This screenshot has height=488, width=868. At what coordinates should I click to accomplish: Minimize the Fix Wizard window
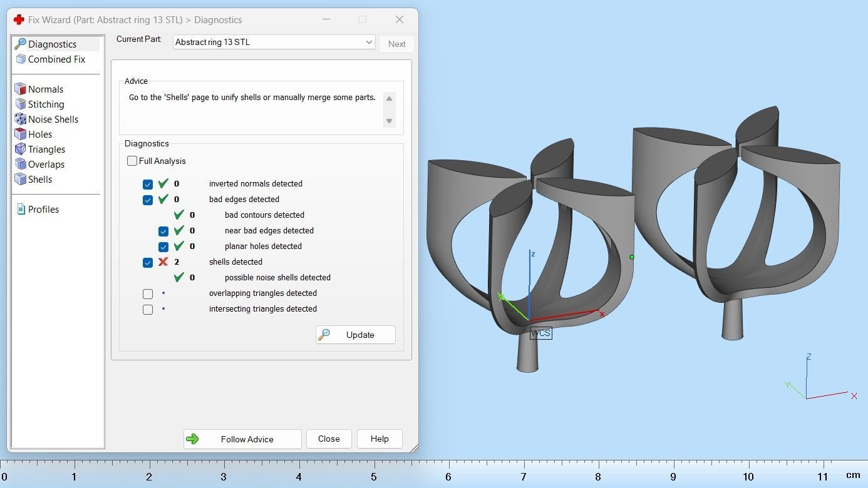point(326,19)
